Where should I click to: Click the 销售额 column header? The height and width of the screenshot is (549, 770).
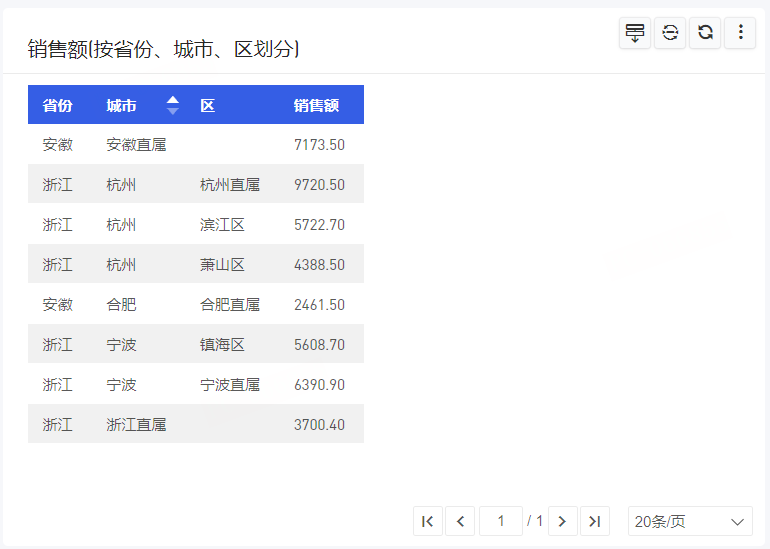[x=316, y=105]
